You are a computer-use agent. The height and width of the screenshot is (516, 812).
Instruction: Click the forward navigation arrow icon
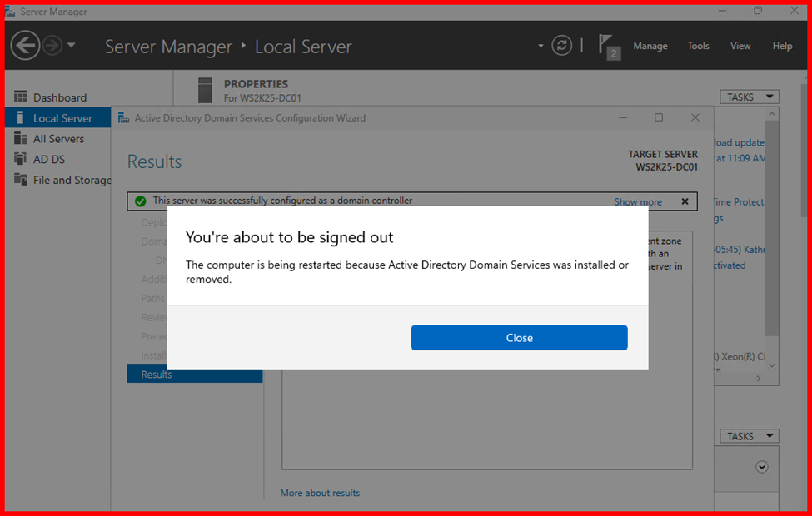(52, 45)
